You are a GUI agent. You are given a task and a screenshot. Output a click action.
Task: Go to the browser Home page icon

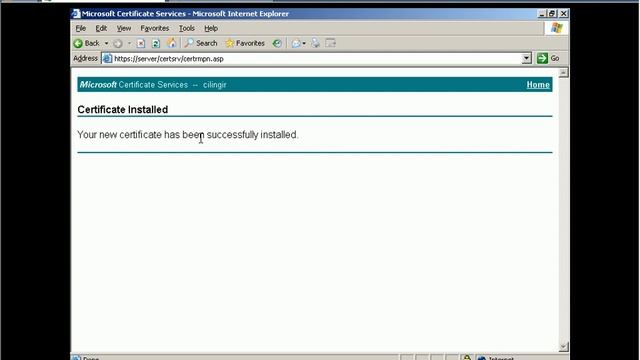[x=172, y=43]
